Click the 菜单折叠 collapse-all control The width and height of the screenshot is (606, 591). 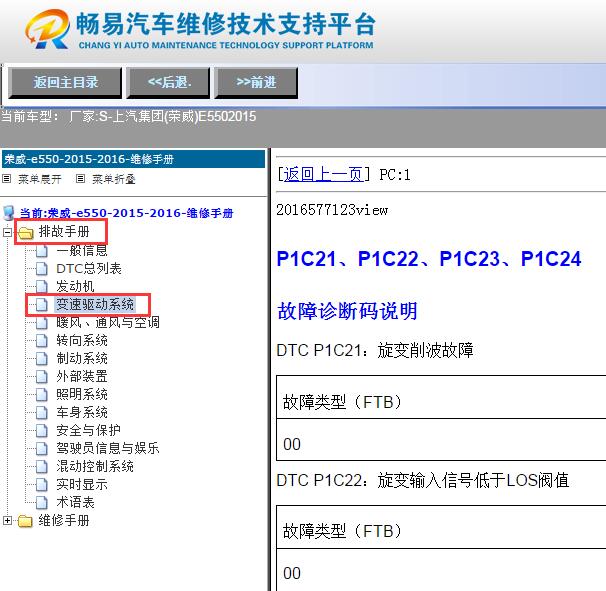pos(114,179)
